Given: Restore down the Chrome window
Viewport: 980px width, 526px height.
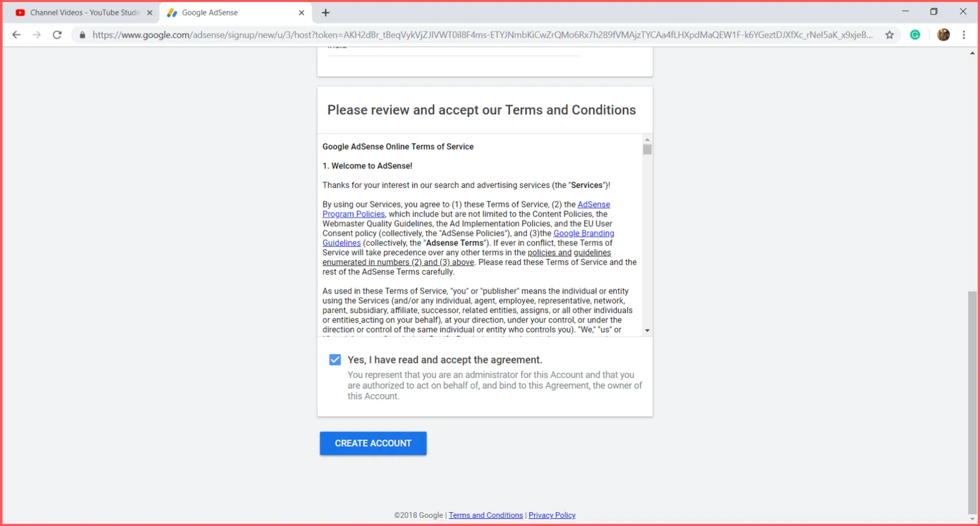Looking at the screenshot, I should (x=934, y=11).
